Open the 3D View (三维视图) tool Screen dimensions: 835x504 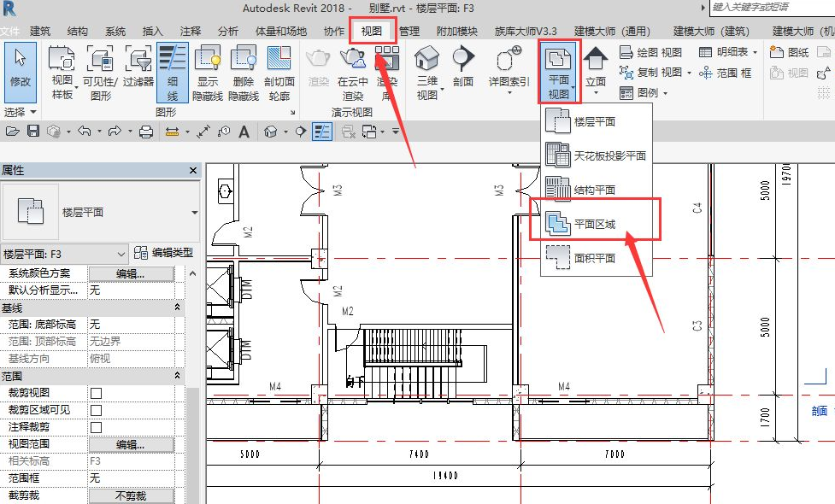coord(427,73)
